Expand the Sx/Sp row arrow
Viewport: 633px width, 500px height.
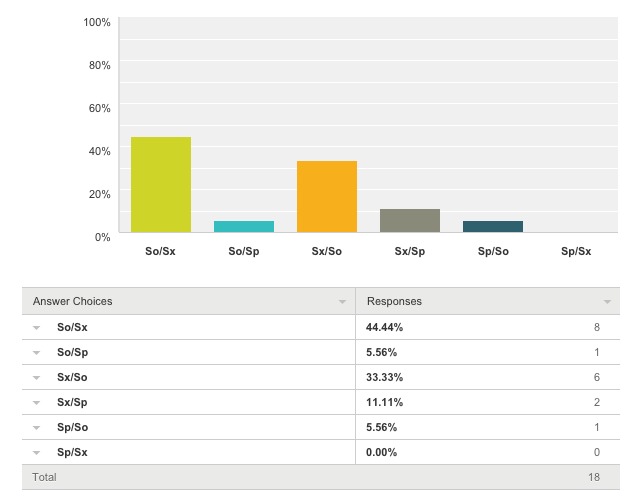pos(37,403)
